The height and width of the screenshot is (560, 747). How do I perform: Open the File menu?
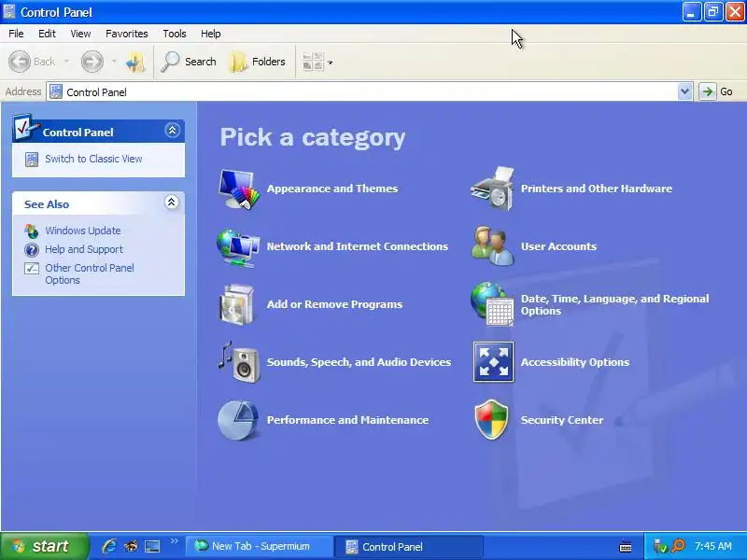(x=16, y=34)
